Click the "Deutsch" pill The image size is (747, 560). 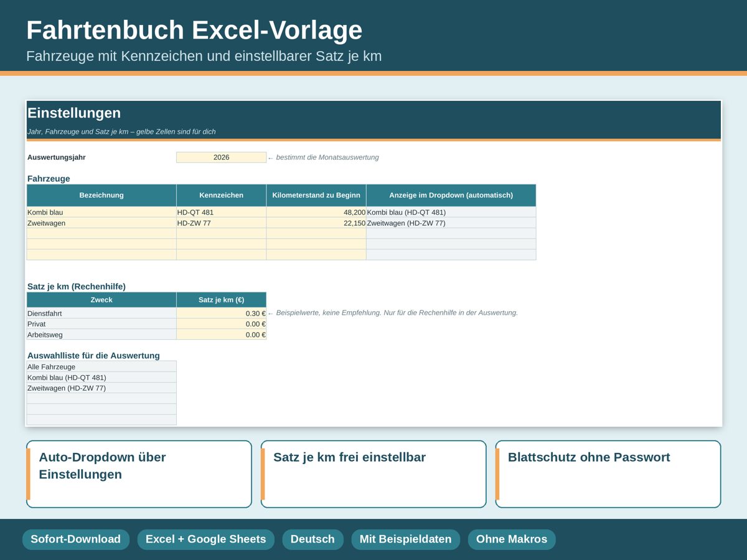click(x=312, y=539)
